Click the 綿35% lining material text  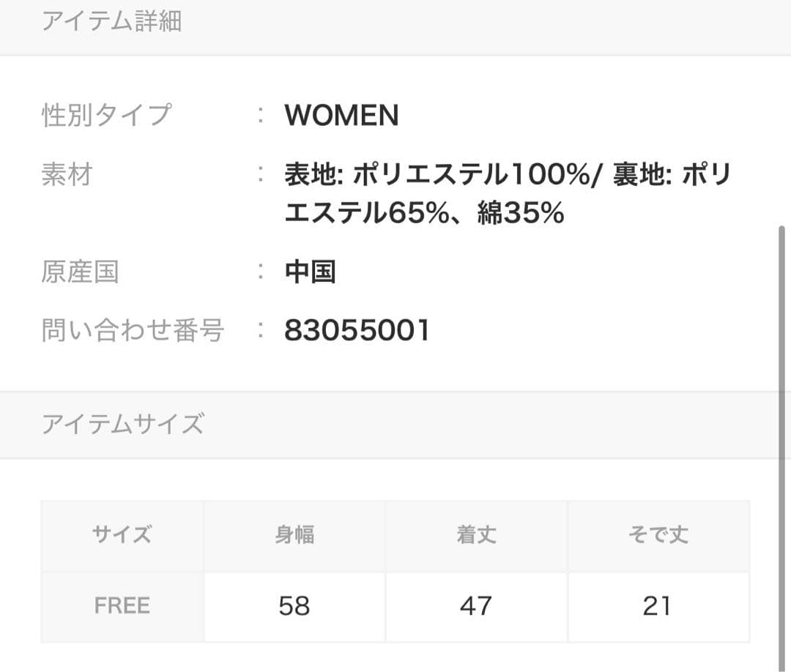coord(520,214)
